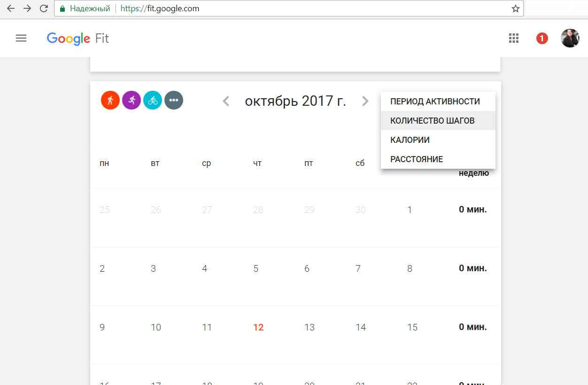This screenshot has height=385, width=588.
Task: Choose КАЛОРИИ from the dropdown
Action: pos(410,140)
